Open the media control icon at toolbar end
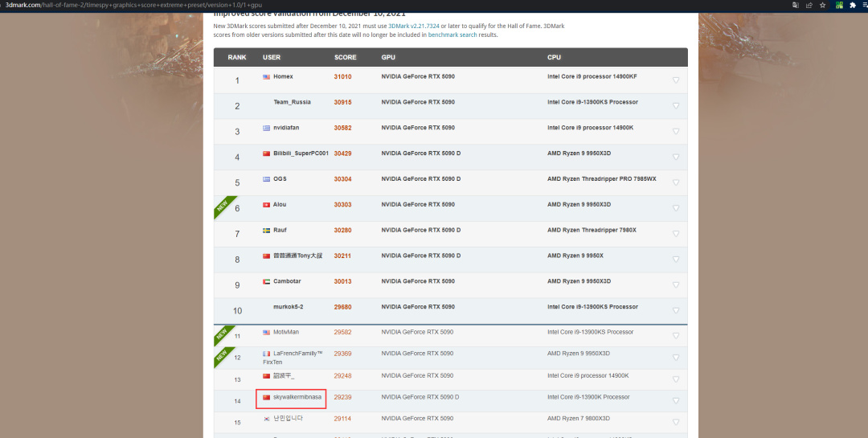This screenshot has width=868, height=438. coord(865,5)
